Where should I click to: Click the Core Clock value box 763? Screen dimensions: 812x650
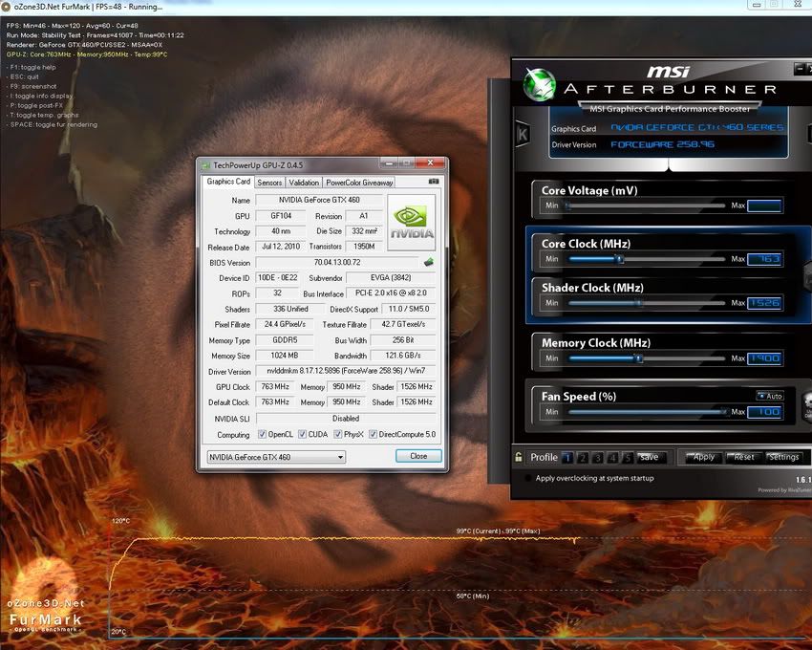click(764, 259)
